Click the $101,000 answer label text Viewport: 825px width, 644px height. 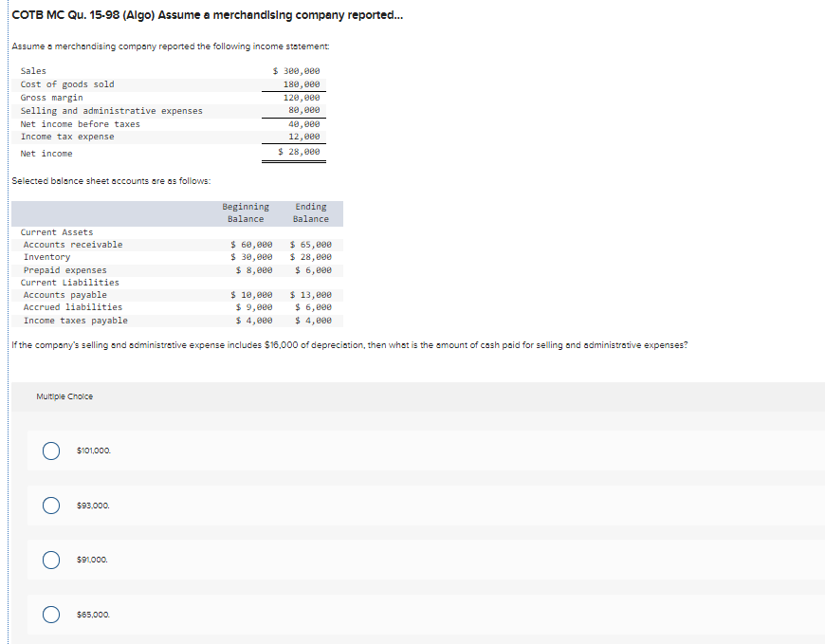point(94,451)
